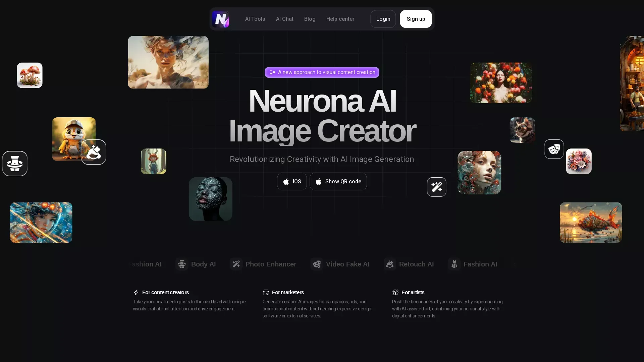Open the woman among flowers thumbnail
The width and height of the screenshot is (644, 362).
501,83
